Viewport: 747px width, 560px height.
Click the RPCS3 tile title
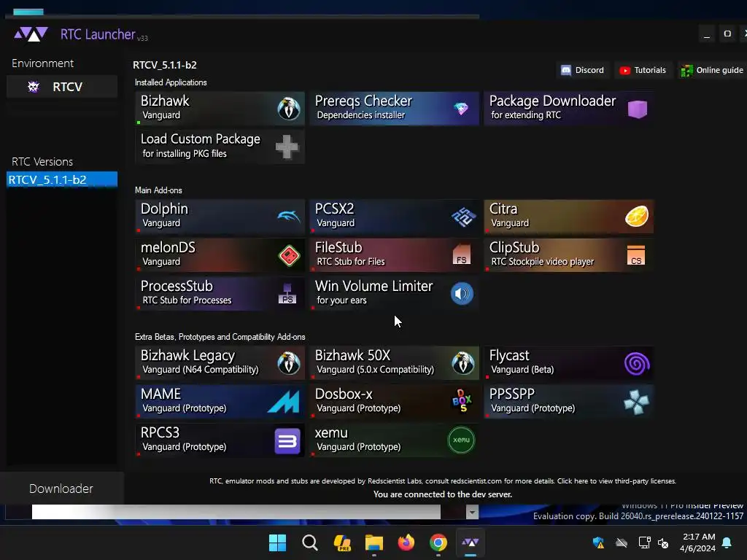(x=160, y=433)
